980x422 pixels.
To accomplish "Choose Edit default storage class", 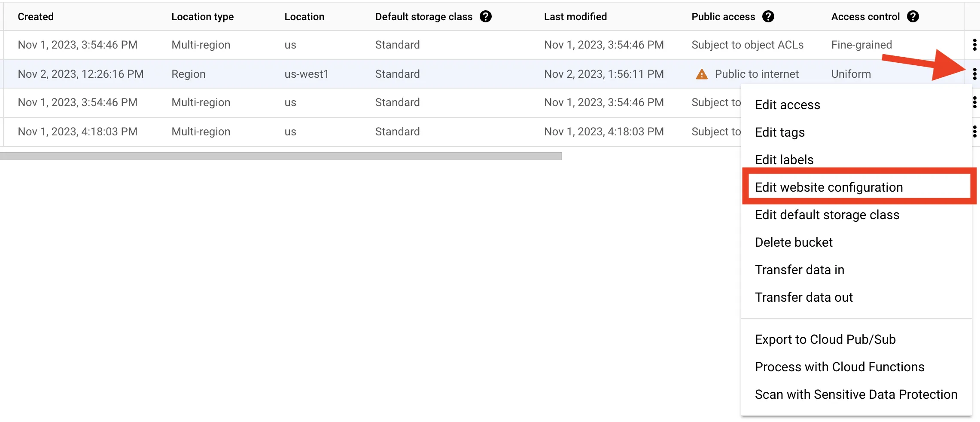I will pyautogui.click(x=827, y=215).
